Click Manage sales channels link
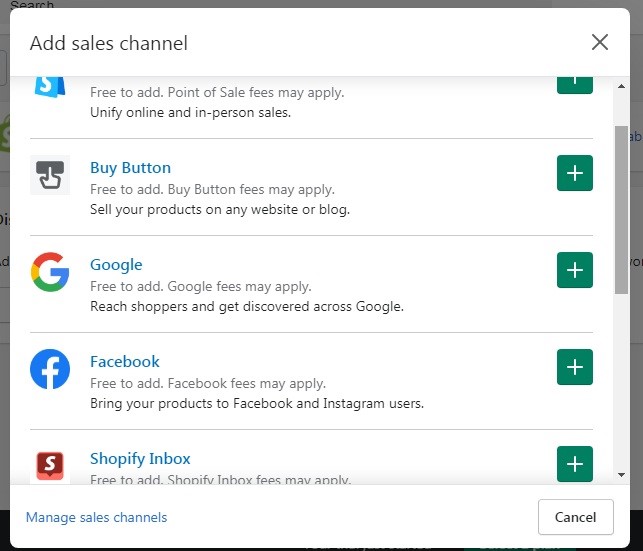The height and width of the screenshot is (551, 643). coord(96,517)
